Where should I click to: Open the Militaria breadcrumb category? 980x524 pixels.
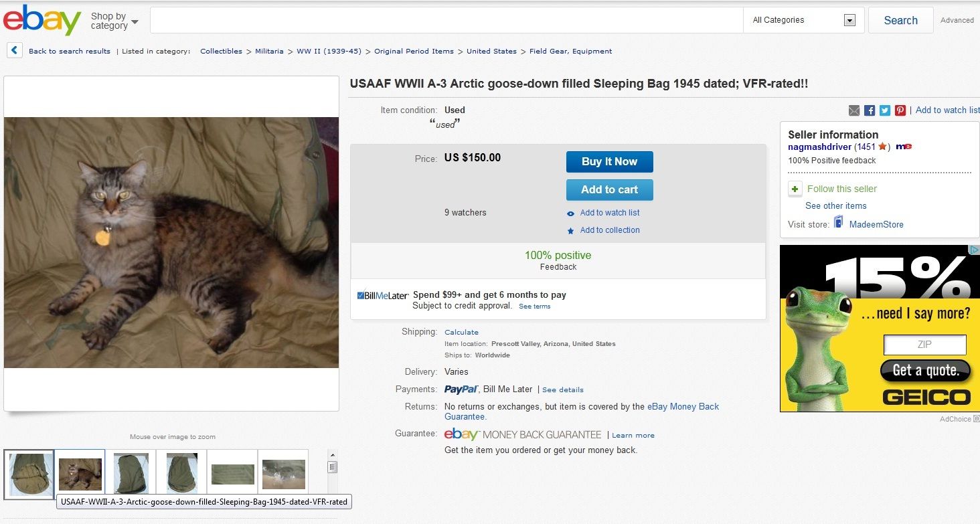pyautogui.click(x=269, y=52)
